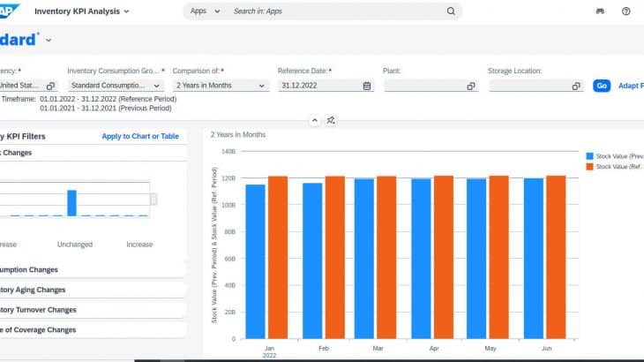This screenshot has width=644, height=362.
Task: Open the Comparison of dropdown
Action: 262,86
